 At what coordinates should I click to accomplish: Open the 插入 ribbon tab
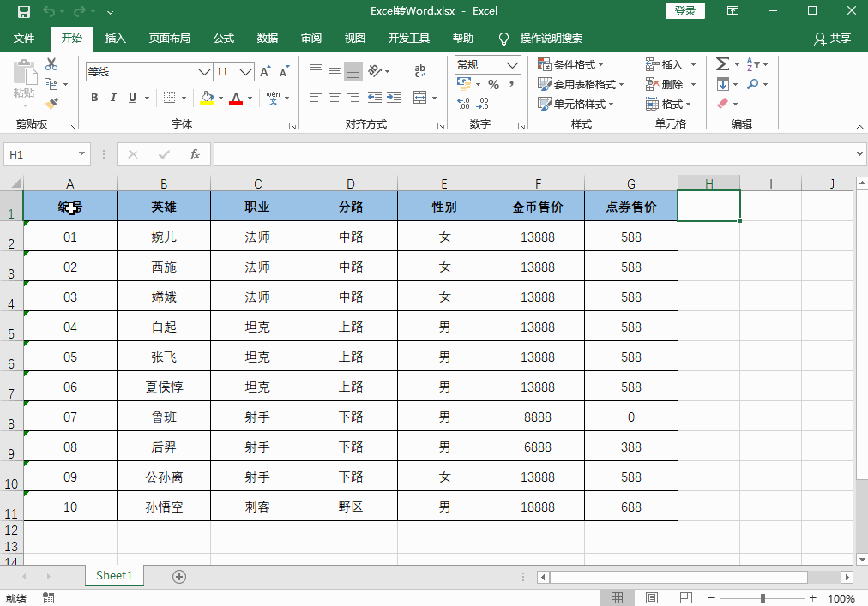click(x=115, y=39)
